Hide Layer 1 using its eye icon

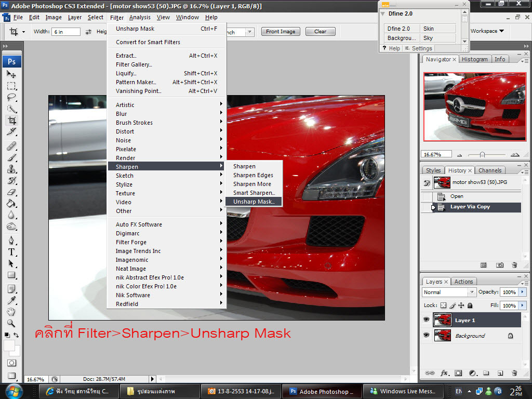(x=427, y=320)
